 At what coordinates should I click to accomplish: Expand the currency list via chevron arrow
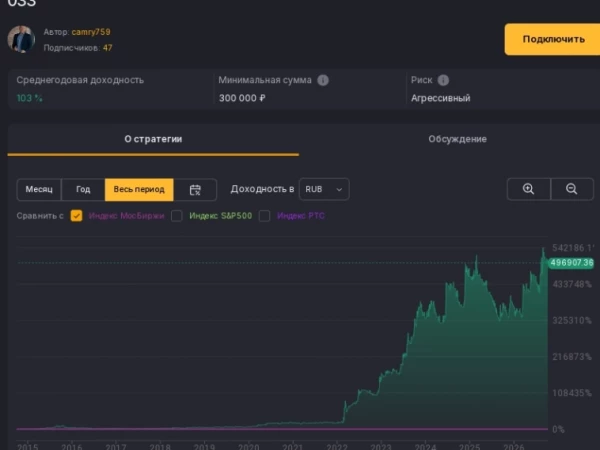[339, 189]
